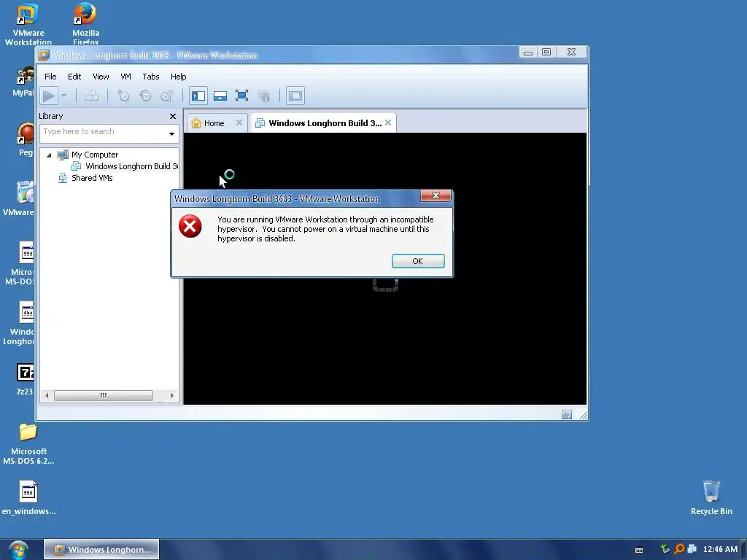The width and height of the screenshot is (747, 560).
Task: Click the console view toolbar icon
Action: pos(295,96)
